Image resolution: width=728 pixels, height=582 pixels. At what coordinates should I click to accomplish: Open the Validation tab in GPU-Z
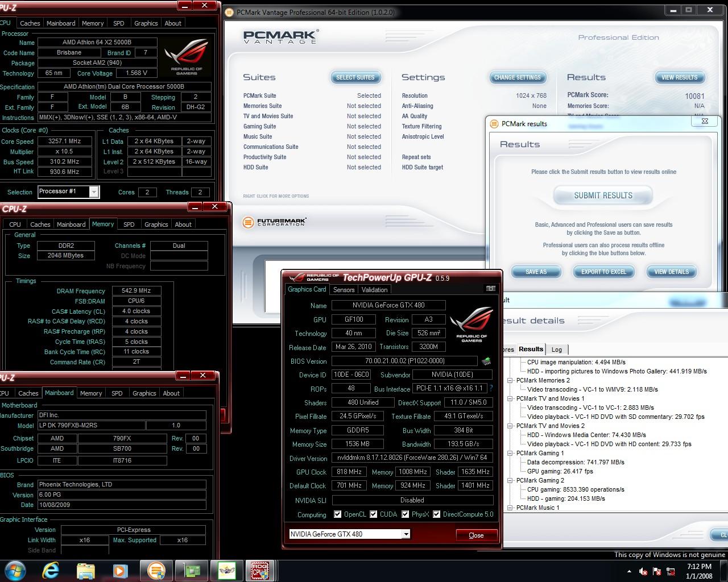click(x=375, y=290)
